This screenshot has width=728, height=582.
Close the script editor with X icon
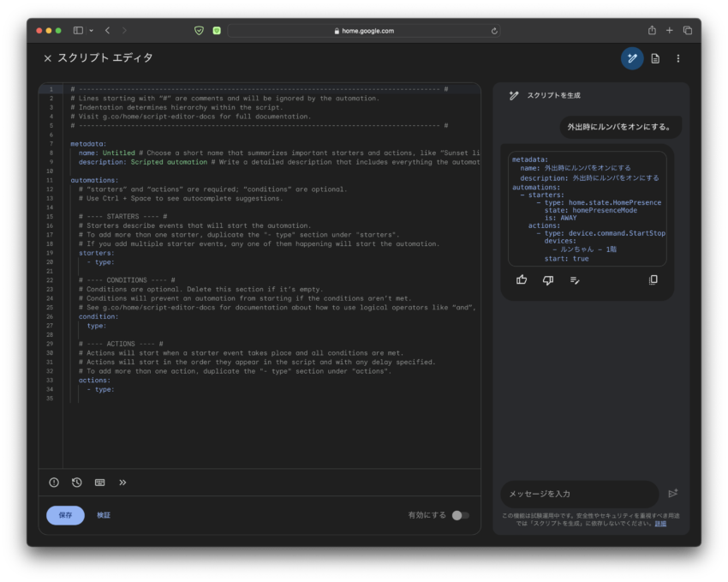[48, 58]
